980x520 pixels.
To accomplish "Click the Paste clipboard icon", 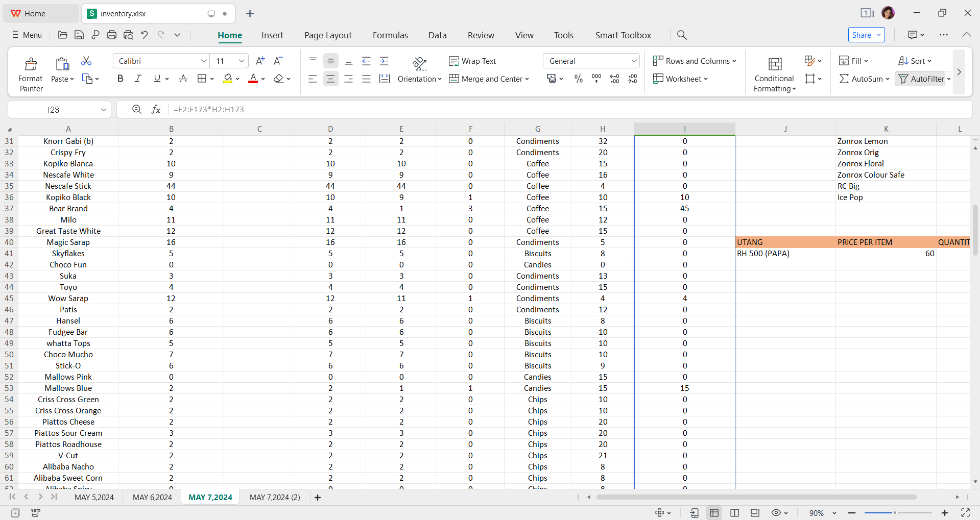I will click(x=62, y=64).
